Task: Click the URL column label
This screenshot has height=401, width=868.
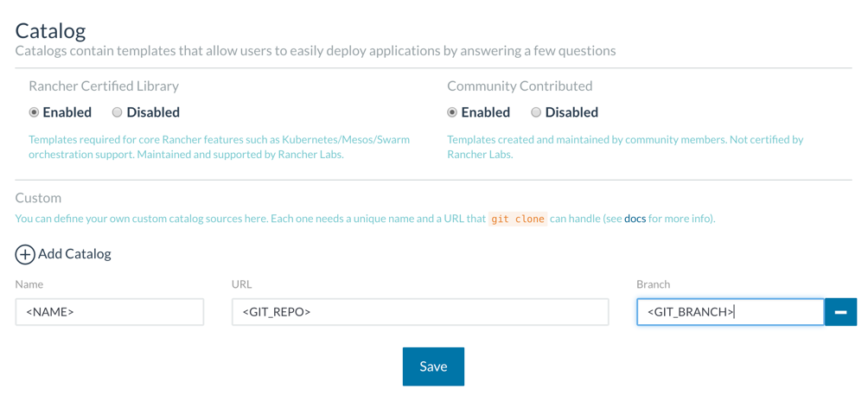Action: [x=241, y=284]
